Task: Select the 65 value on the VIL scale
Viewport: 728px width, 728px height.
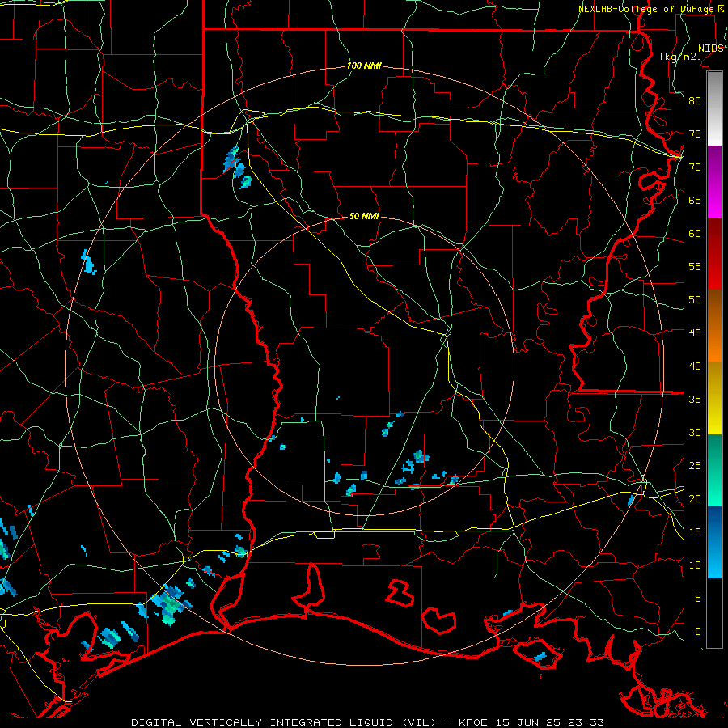Action: coord(695,200)
